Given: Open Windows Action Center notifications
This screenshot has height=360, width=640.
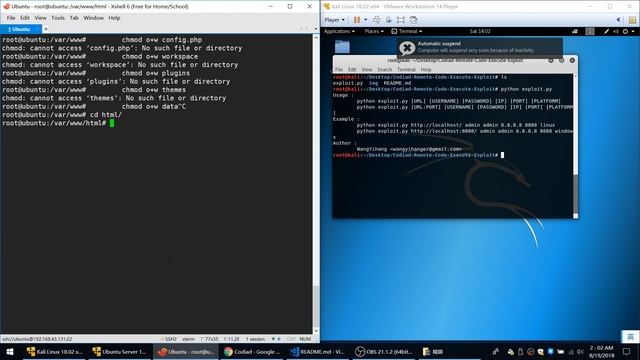Looking at the screenshot, I should pyautogui.click(x=627, y=351).
